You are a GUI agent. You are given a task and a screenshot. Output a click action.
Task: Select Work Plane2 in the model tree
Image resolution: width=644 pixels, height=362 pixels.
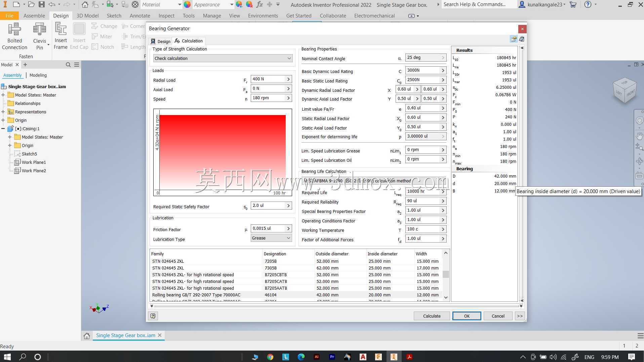(34, 171)
